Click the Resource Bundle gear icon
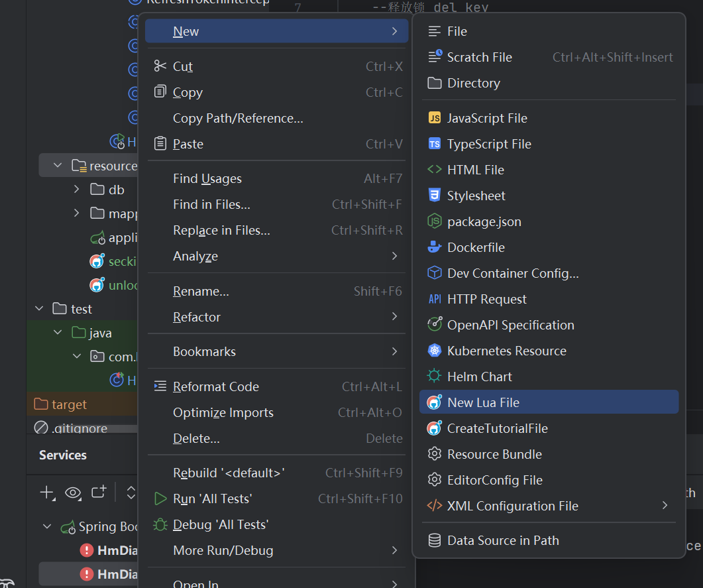The width and height of the screenshot is (703, 588). (434, 454)
